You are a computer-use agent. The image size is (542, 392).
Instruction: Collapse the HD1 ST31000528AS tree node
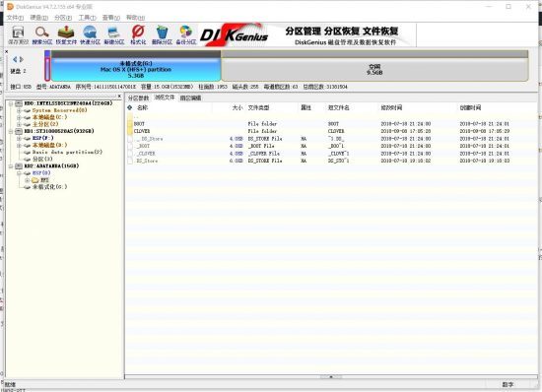[x=11, y=131]
